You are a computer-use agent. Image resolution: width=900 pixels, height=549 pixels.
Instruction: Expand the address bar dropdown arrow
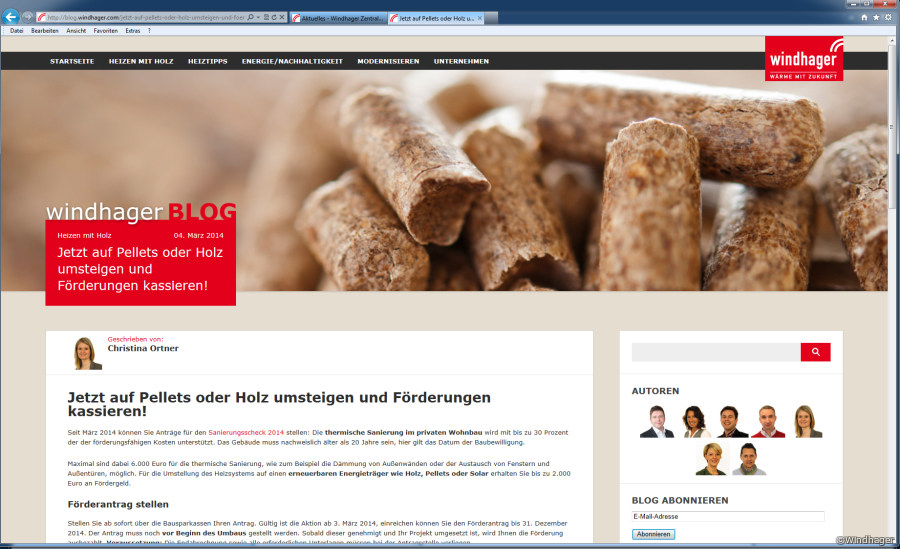[x=256, y=18]
